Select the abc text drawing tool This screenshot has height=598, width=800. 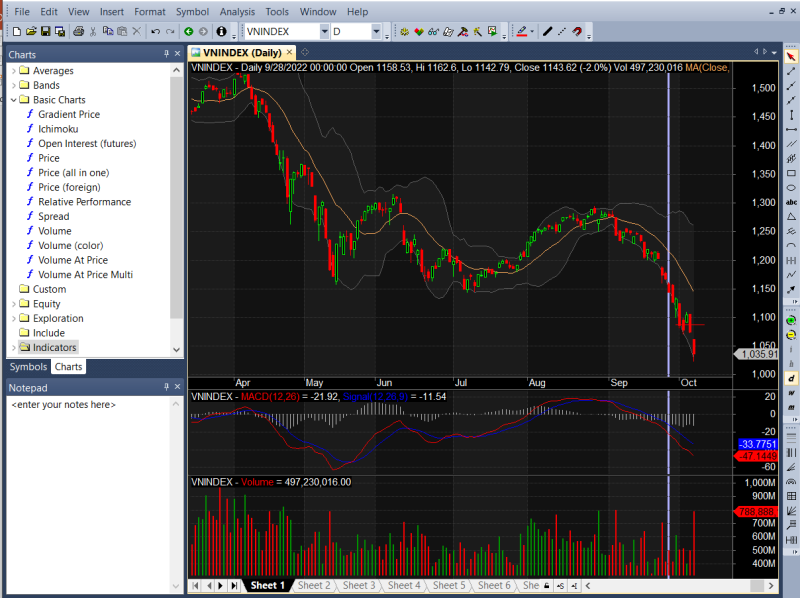click(791, 203)
